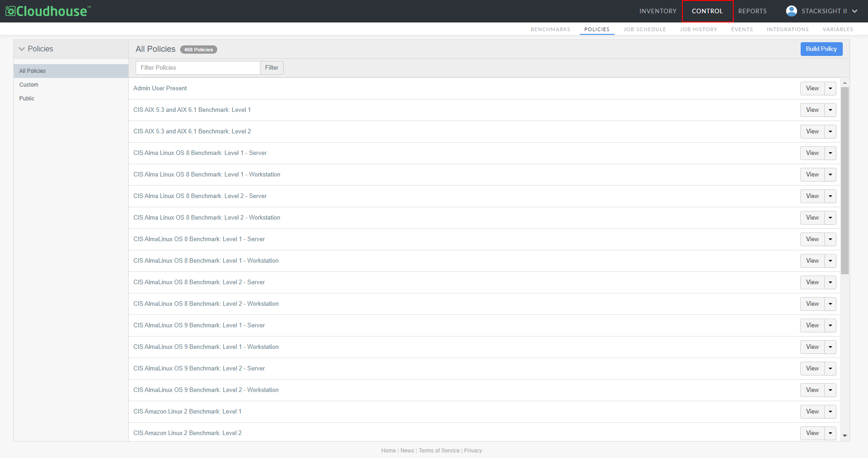View CIS AIX Benchmark Level 2 policy

(x=812, y=132)
